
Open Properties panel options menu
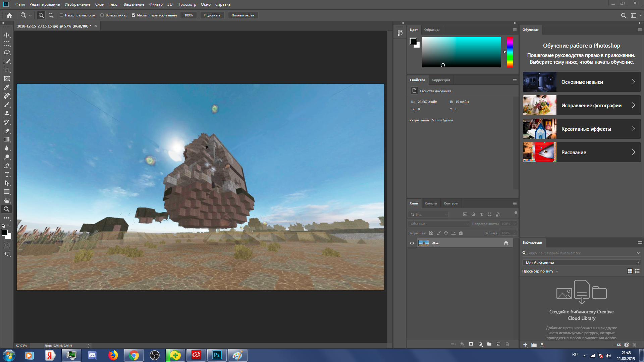click(515, 80)
